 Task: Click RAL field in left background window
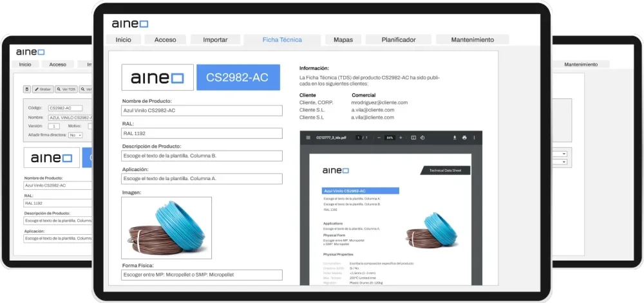[58, 203]
